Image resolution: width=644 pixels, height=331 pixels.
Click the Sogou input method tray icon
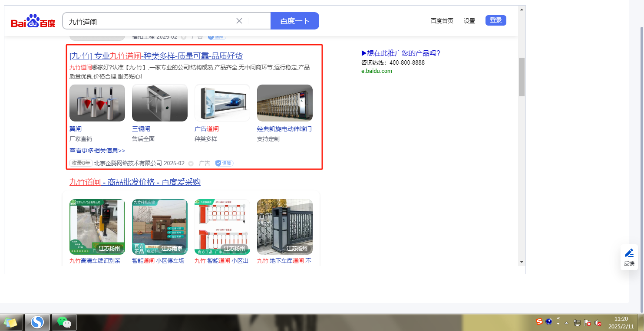coord(539,322)
